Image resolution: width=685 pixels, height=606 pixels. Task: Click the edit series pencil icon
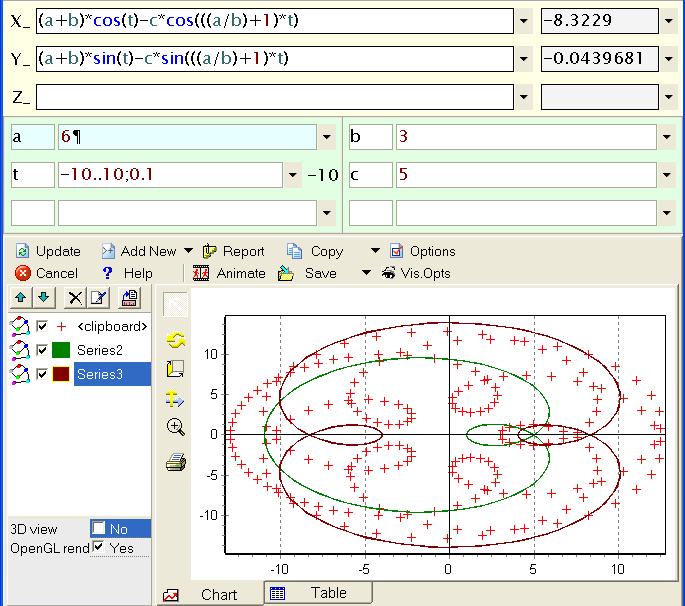(x=98, y=297)
